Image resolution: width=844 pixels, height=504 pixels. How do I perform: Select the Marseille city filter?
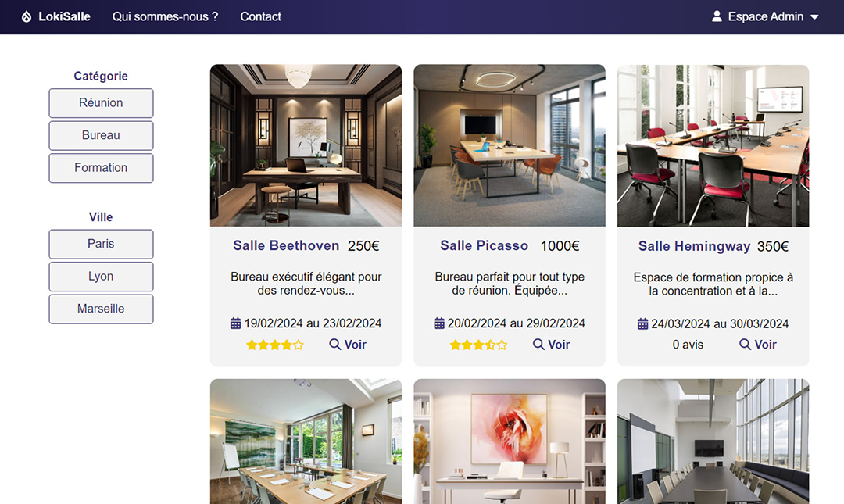pos(101,309)
